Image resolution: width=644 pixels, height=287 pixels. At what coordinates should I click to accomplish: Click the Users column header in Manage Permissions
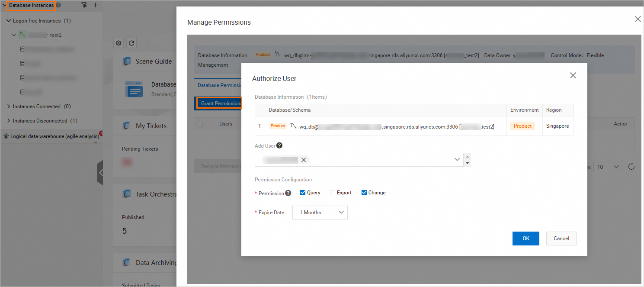pos(226,124)
